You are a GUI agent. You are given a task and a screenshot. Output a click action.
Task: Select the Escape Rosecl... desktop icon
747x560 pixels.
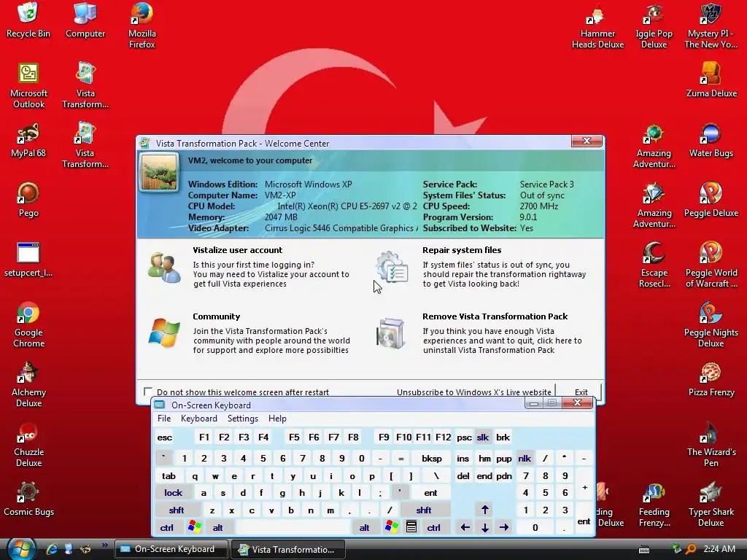click(654, 265)
